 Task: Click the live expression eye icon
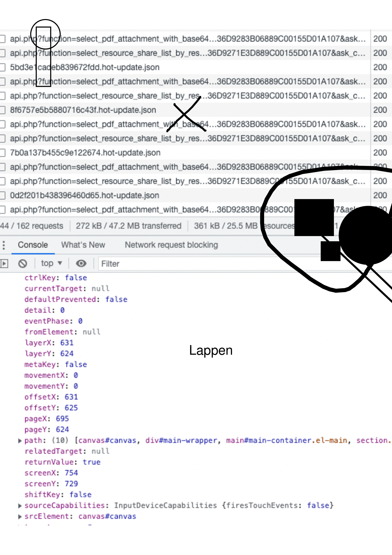click(81, 263)
